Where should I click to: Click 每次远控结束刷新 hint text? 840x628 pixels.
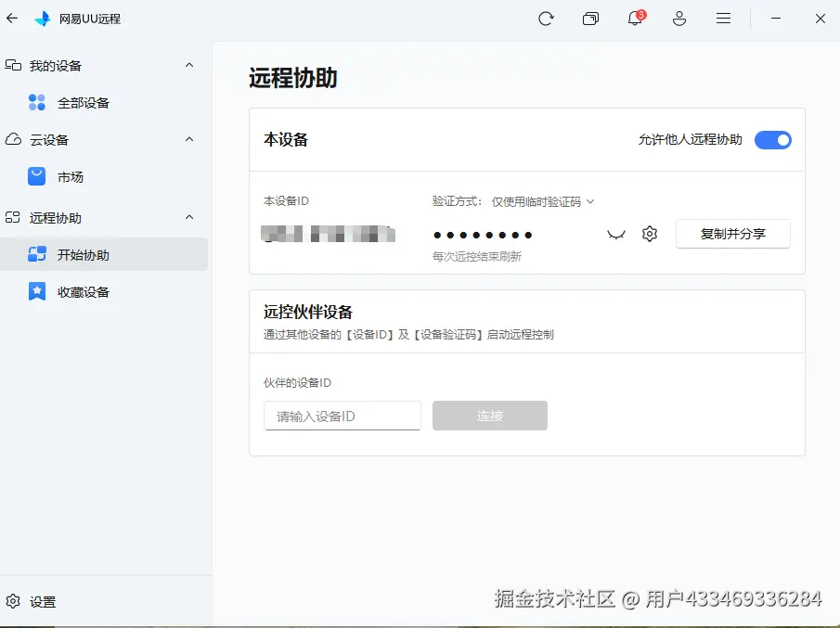point(477,256)
